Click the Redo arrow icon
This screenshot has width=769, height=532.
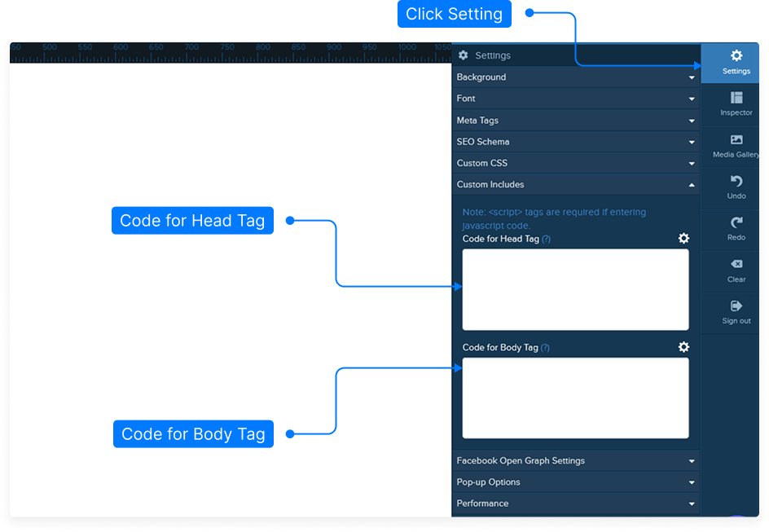click(x=736, y=223)
